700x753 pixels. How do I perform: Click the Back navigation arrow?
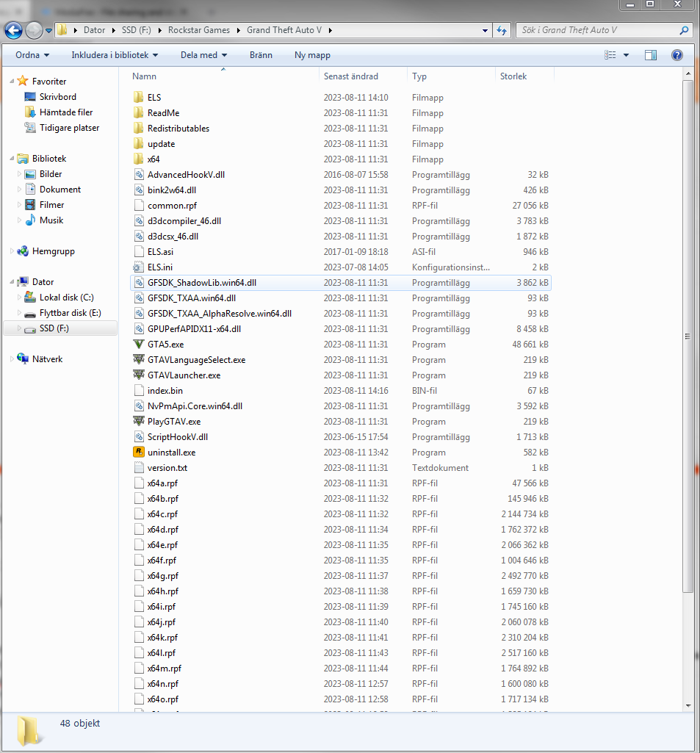(x=13, y=30)
